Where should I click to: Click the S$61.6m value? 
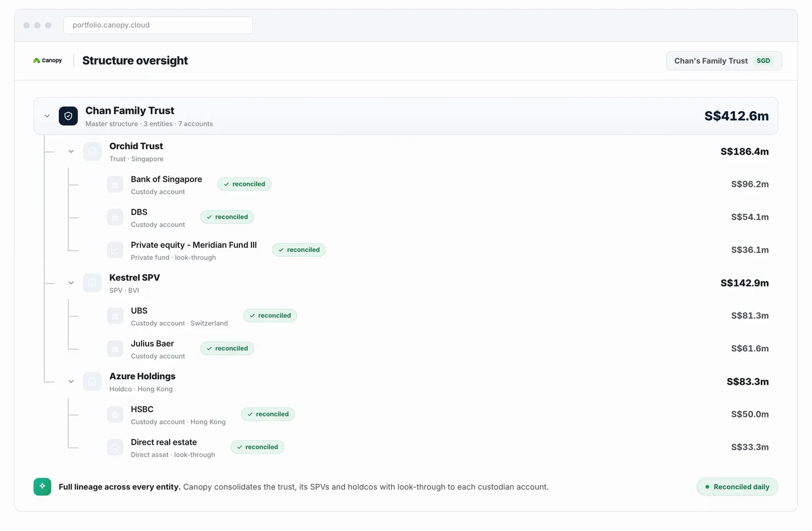pyautogui.click(x=750, y=349)
